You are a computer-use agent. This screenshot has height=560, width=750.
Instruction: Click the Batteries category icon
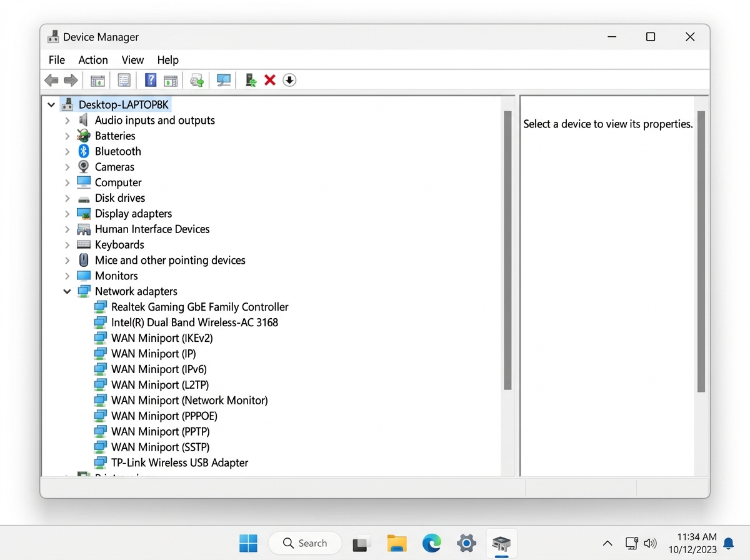84,136
